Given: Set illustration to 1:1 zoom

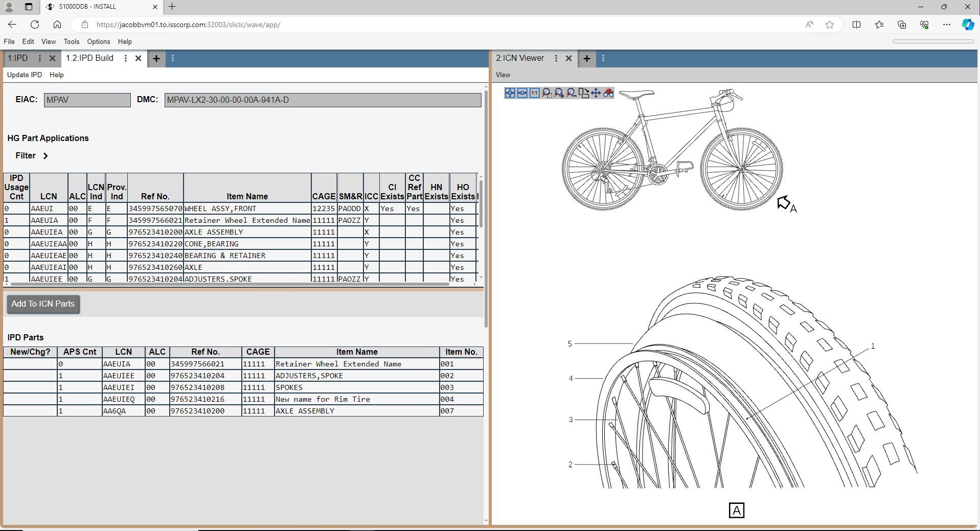Looking at the screenshot, I should coord(534,93).
